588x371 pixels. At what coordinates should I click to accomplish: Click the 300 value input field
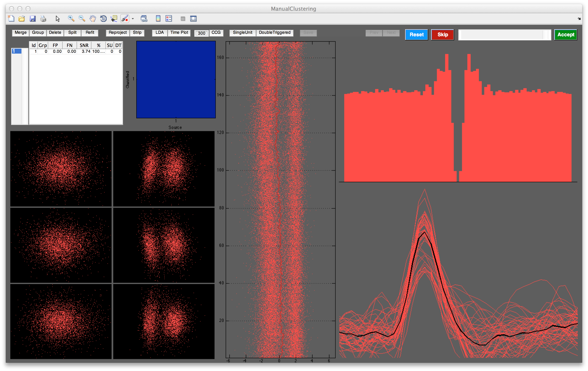pyautogui.click(x=201, y=33)
